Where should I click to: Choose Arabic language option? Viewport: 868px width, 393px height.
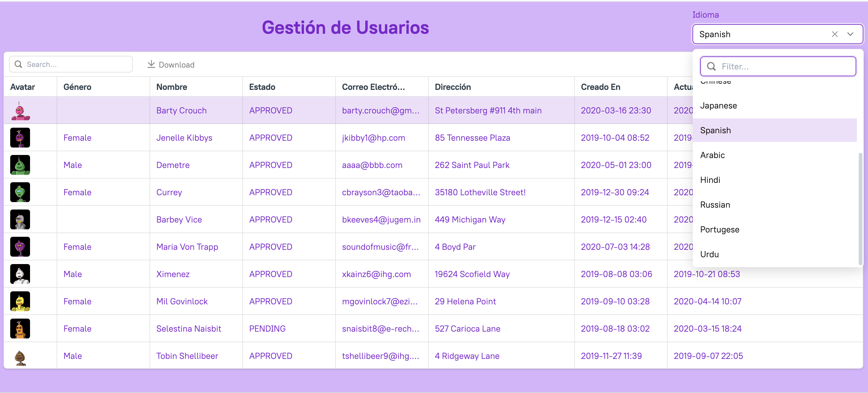click(x=712, y=155)
